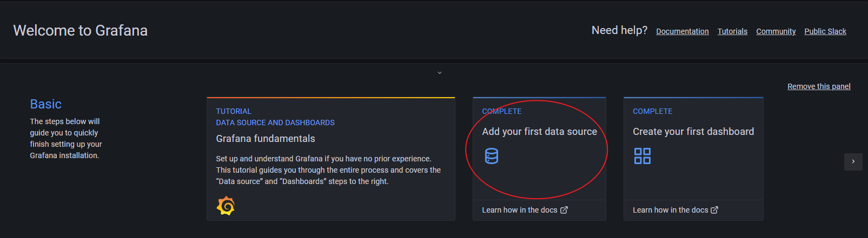868x238 pixels.
Task: Expand the panel menu chevron above cards
Action: click(x=439, y=73)
